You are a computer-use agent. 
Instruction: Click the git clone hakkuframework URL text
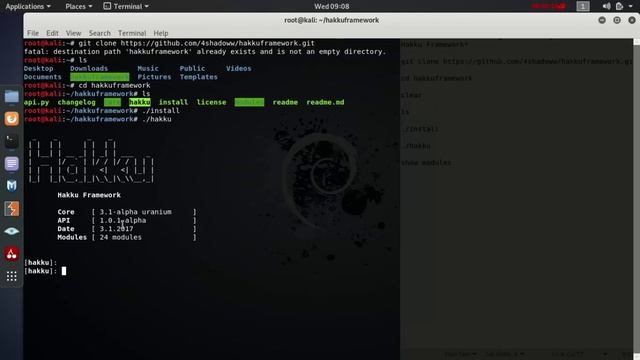[x=218, y=43]
